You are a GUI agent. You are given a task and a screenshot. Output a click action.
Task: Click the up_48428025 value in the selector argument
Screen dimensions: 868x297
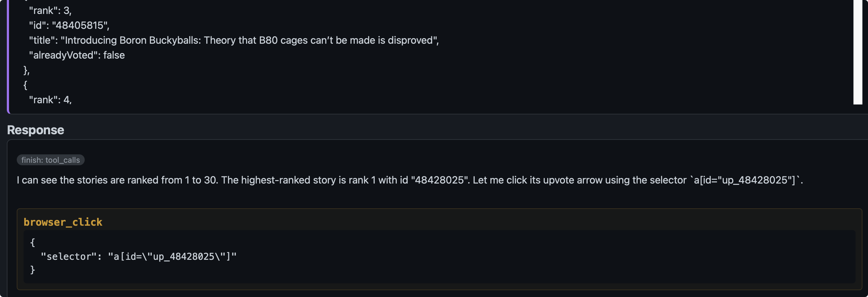(x=184, y=257)
